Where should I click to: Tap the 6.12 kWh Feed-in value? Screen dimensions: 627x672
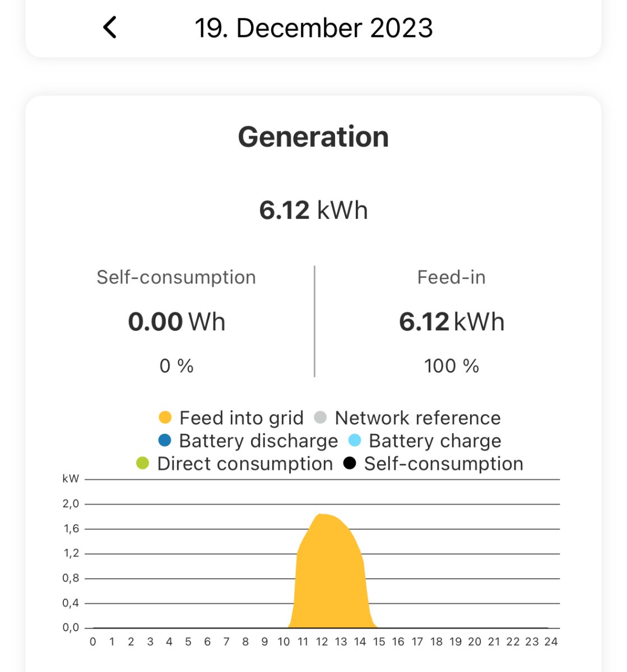(x=452, y=322)
